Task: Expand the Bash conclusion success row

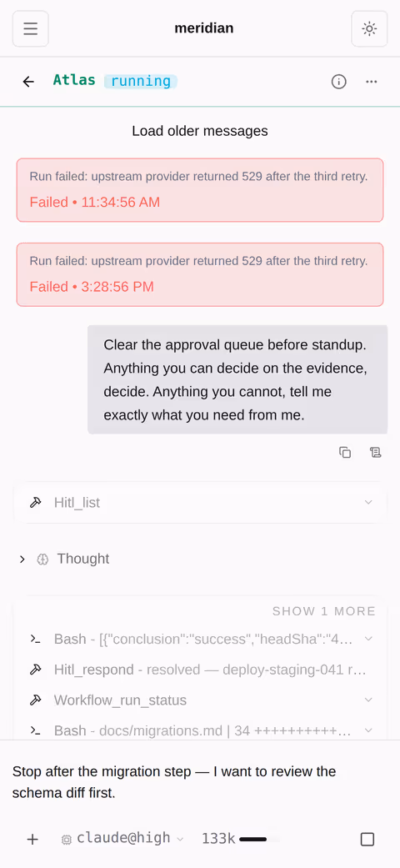Action: (x=200, y=640)
